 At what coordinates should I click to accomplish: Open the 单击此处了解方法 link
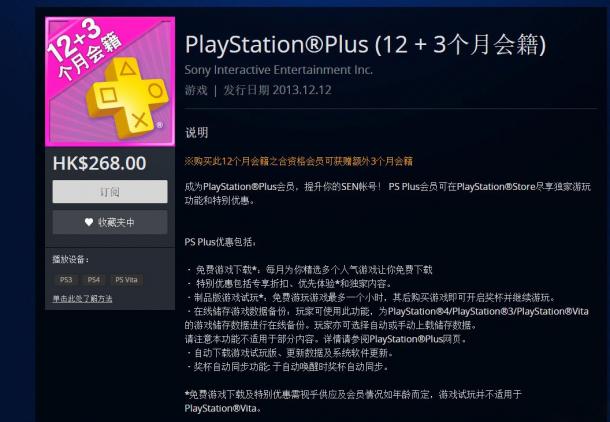tap(82, 299)
